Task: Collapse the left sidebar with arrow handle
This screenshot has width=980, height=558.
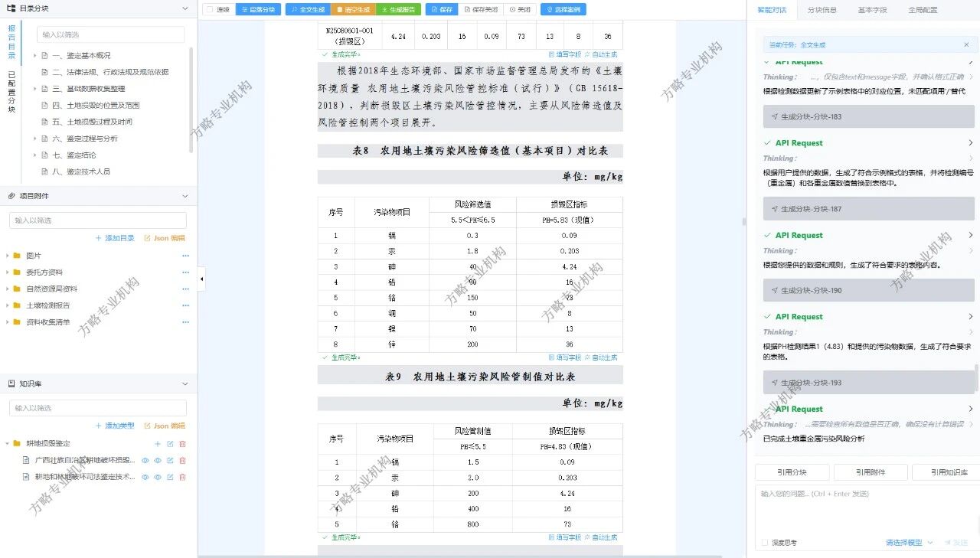Action: pos(201,279)
